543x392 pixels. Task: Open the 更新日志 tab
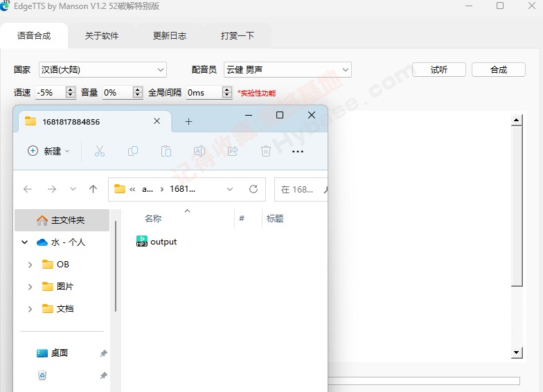click(x=170, y=36)
